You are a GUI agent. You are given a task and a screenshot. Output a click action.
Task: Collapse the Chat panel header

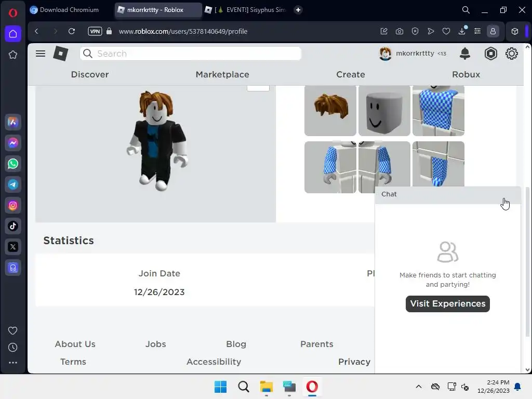(447, 194)
